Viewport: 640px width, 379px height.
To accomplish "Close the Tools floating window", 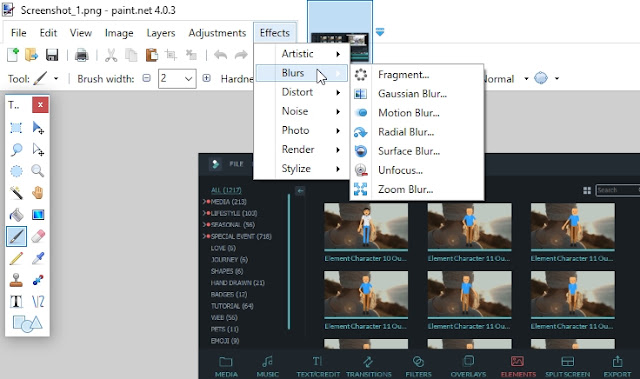I will click(x=40, y=105).
